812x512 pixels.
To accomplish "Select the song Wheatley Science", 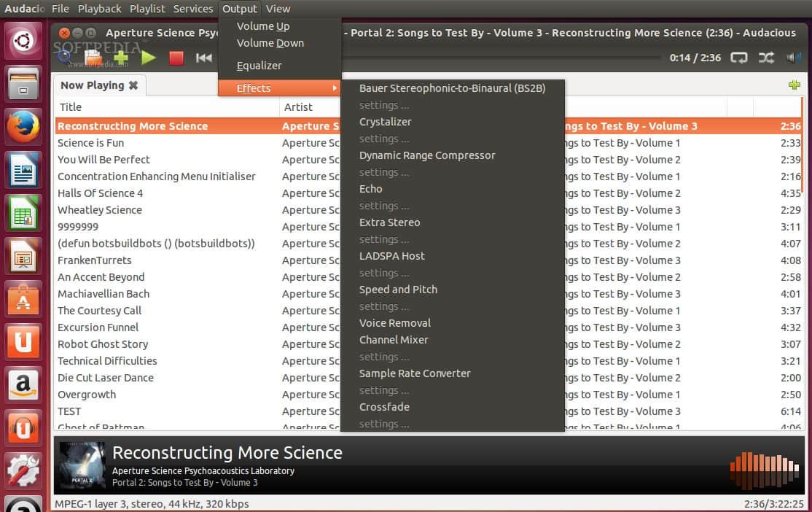I will [100, 210].
